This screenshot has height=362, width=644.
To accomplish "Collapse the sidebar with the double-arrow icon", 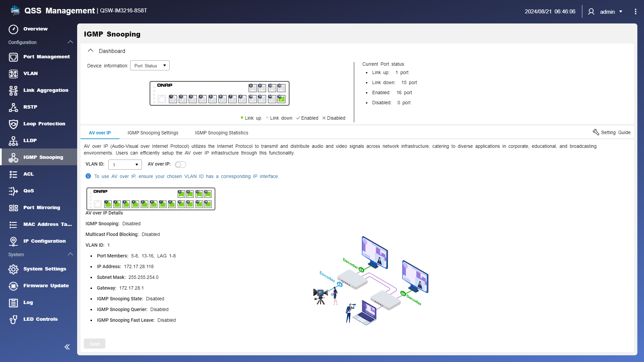I will coord(67,347).
